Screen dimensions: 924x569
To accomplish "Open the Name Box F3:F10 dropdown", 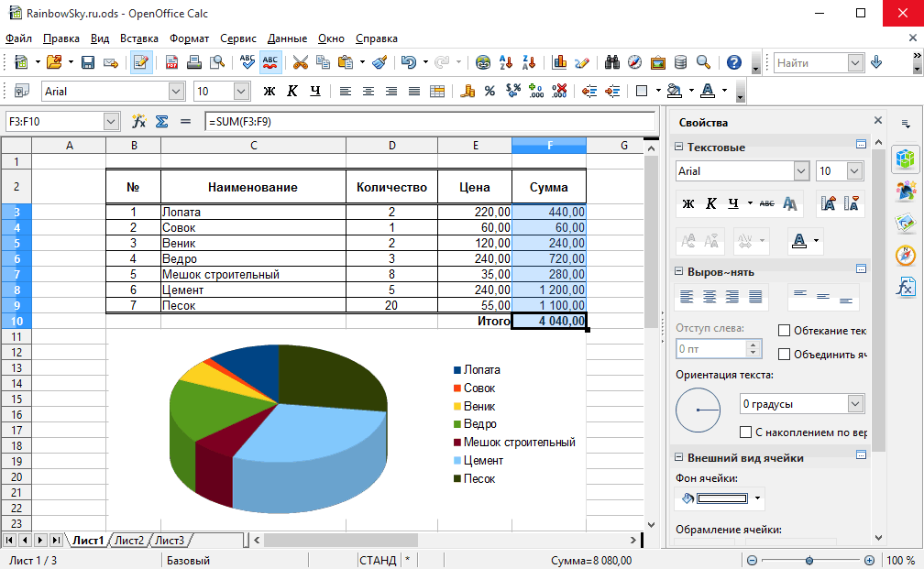I will (x=111, y=121).
